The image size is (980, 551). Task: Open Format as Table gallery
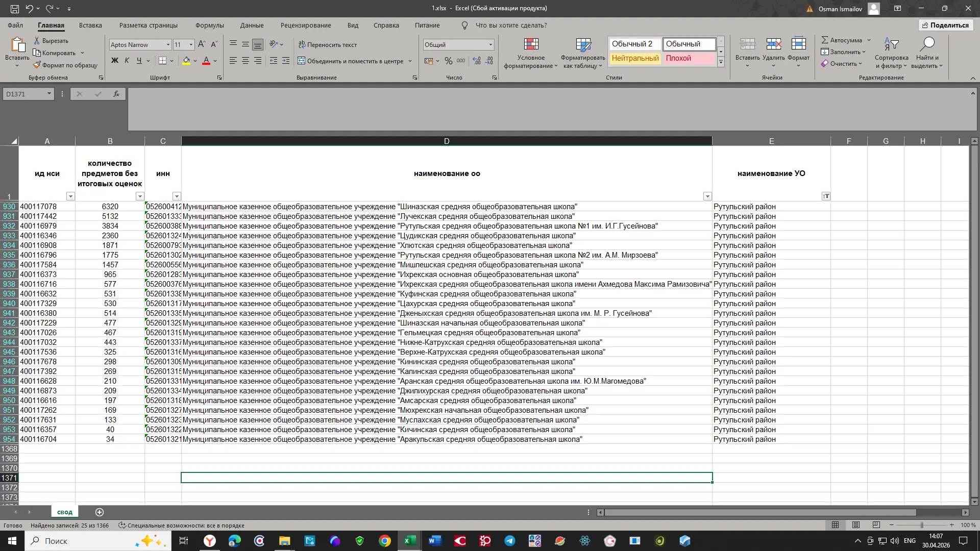pos(583,53)
